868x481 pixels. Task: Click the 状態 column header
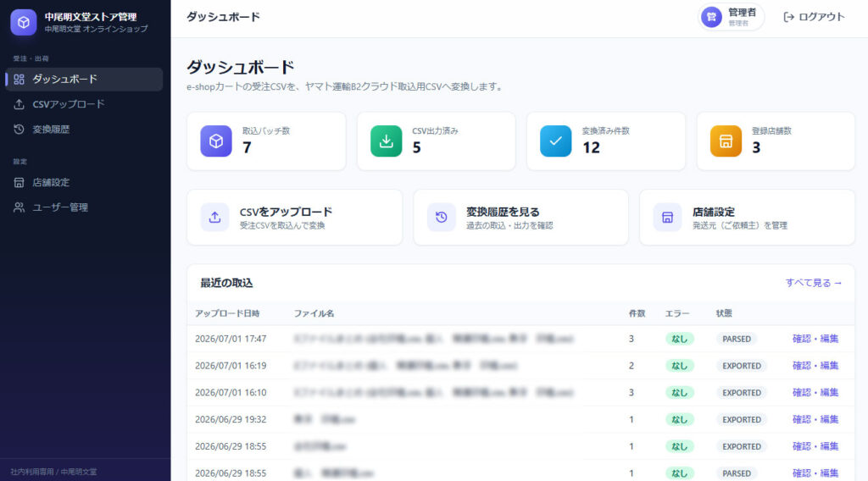724,313
